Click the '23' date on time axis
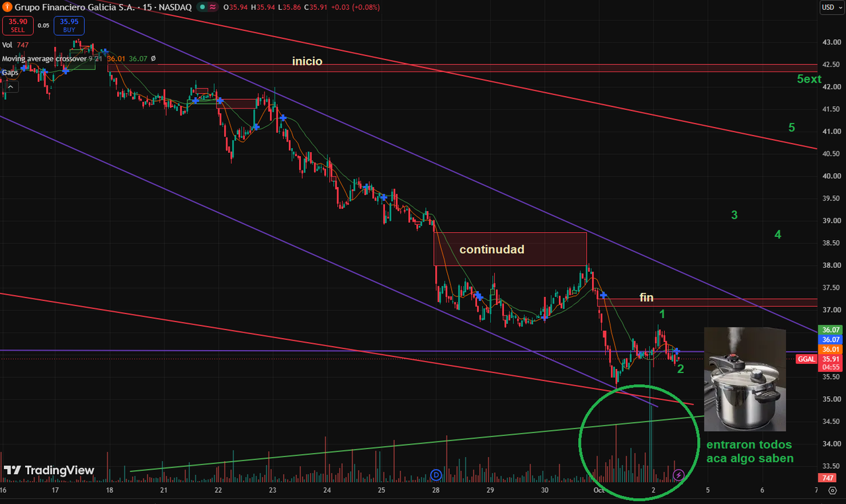 273,490
